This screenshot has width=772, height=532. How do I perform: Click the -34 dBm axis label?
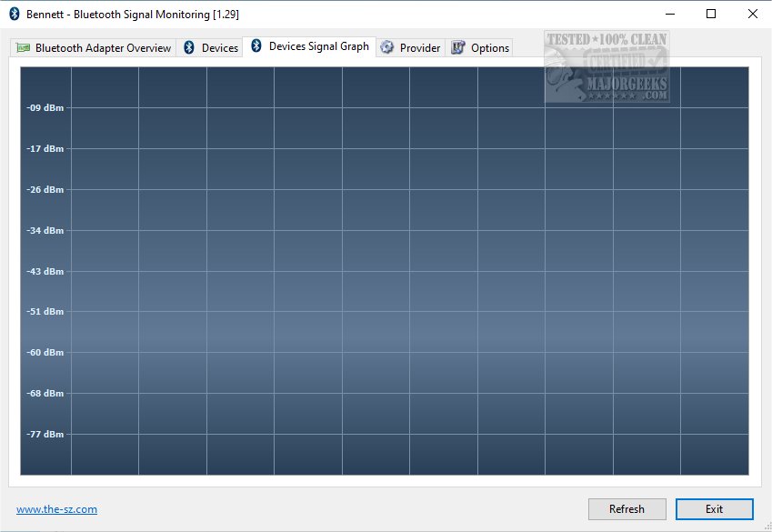point(45,231)
